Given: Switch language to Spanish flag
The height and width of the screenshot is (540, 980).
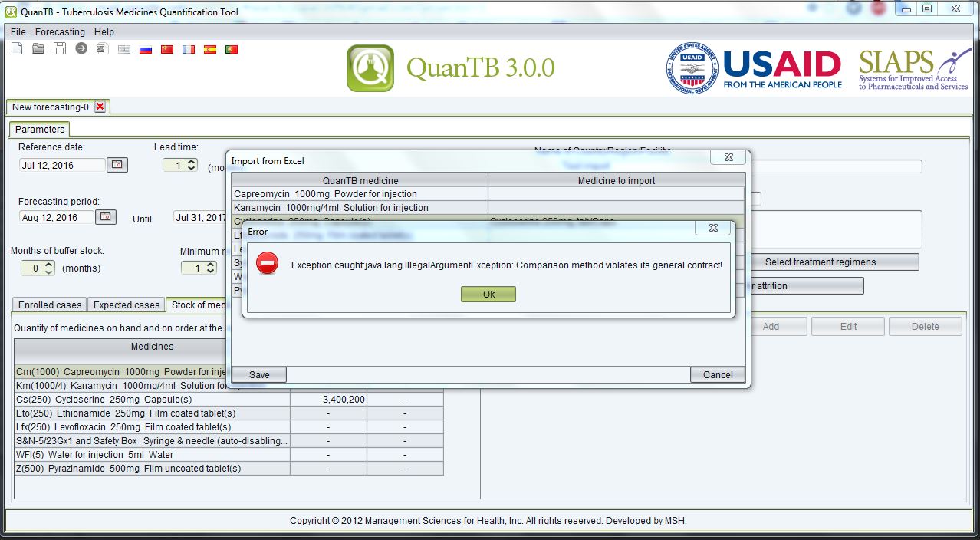Looking at the screenshot, I should click(x=209, y=49).
